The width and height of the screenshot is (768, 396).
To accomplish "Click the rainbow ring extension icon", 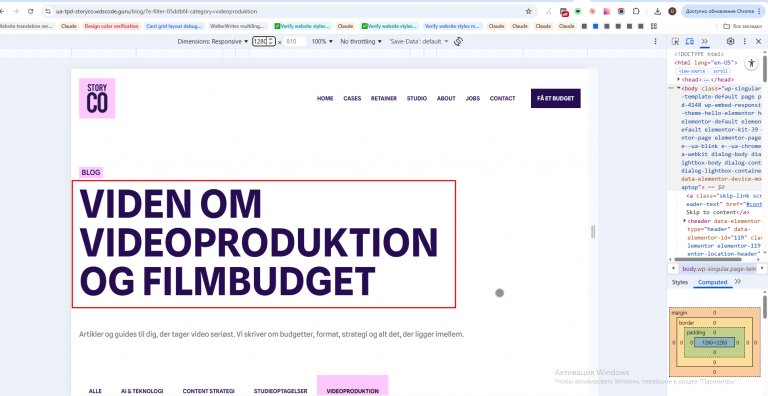I will point(621,11).
